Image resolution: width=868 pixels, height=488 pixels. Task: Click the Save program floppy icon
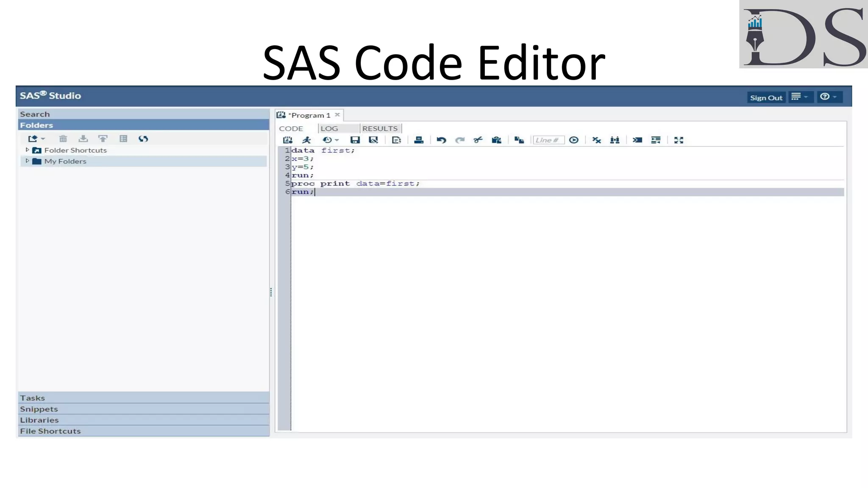coord(355,140)
